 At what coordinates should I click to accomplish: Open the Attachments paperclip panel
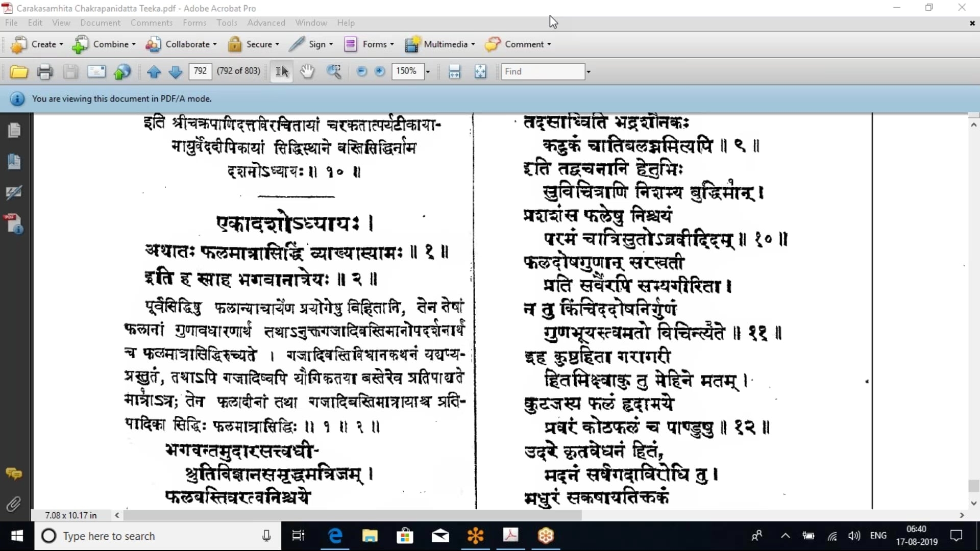tap(14, 504)
